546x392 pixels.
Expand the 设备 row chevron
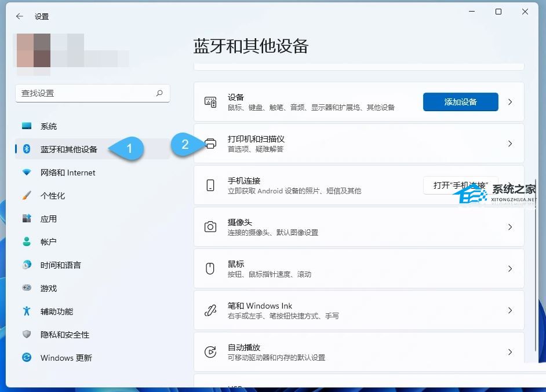point(510,102)
